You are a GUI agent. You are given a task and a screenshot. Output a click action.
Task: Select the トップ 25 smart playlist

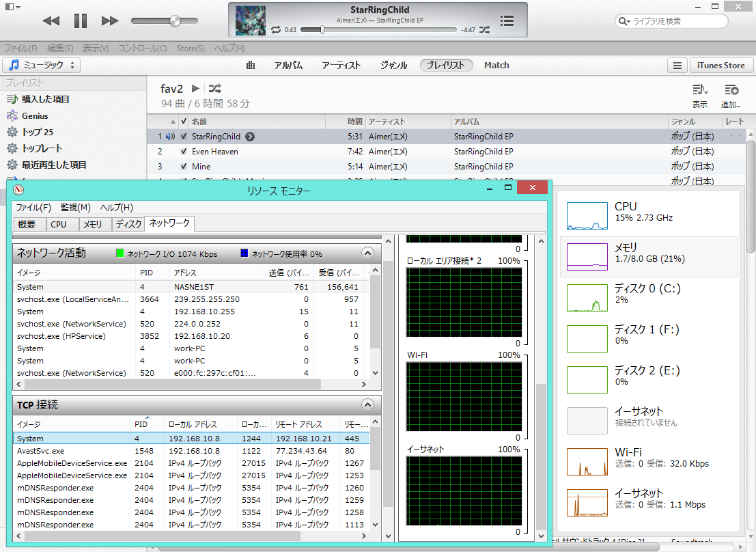[x=37, y=133]
